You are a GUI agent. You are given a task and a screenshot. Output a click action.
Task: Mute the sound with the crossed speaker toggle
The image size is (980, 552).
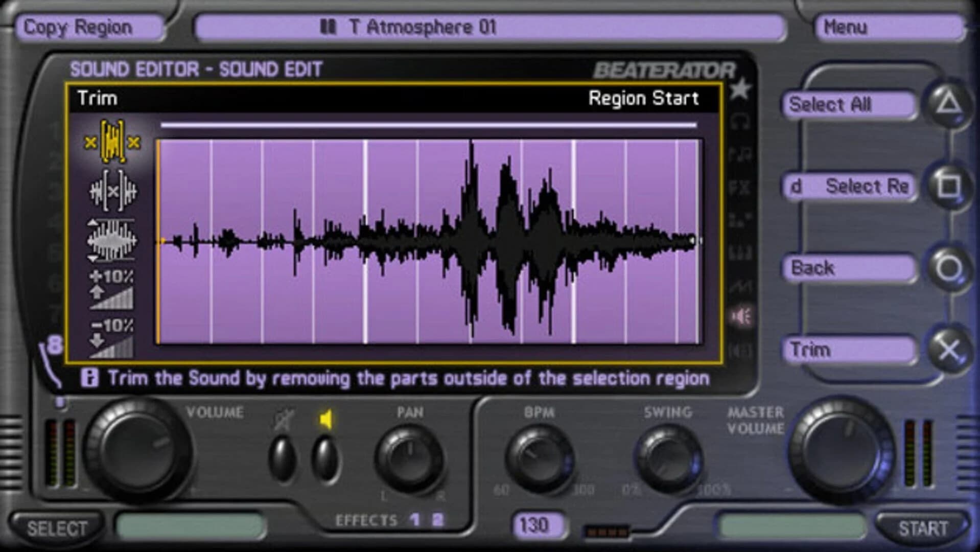(282, 457)
